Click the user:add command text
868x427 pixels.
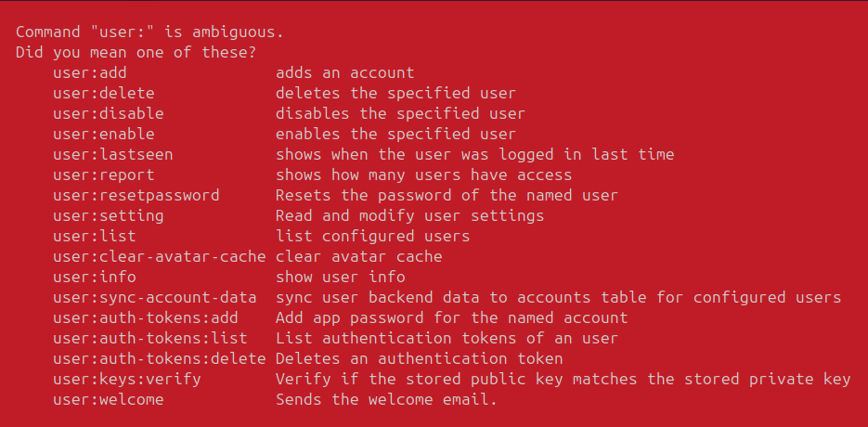[90, 72]
